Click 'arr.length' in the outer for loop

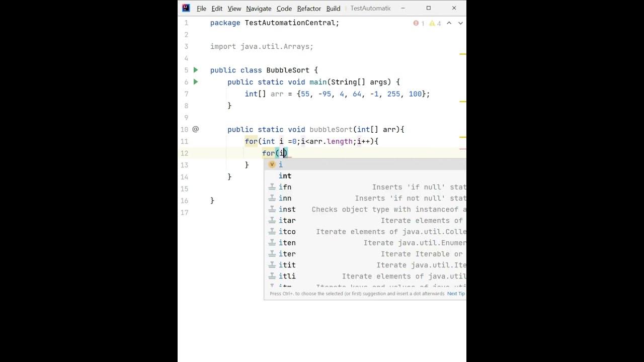[x=331, y=141]
